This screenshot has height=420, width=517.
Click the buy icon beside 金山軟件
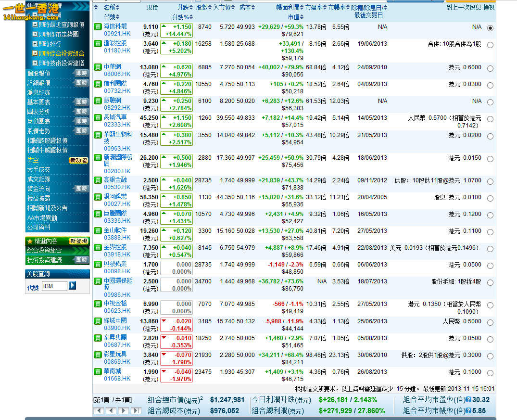pyautogui.click(x=98, y=230)
